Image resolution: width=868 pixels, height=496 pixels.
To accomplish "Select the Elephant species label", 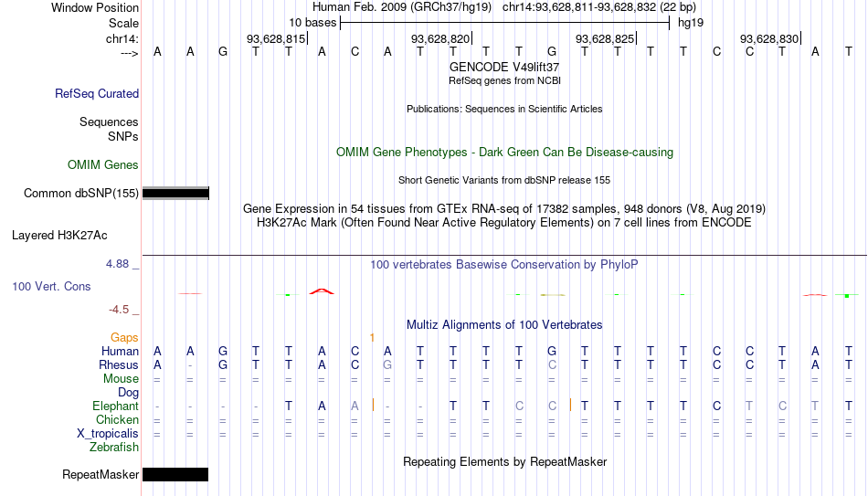I will tap(116, 406).
